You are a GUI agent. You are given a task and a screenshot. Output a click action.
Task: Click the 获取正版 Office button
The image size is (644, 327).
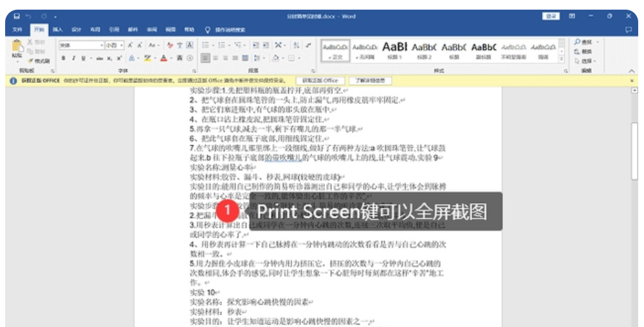[x=320, y=80]
